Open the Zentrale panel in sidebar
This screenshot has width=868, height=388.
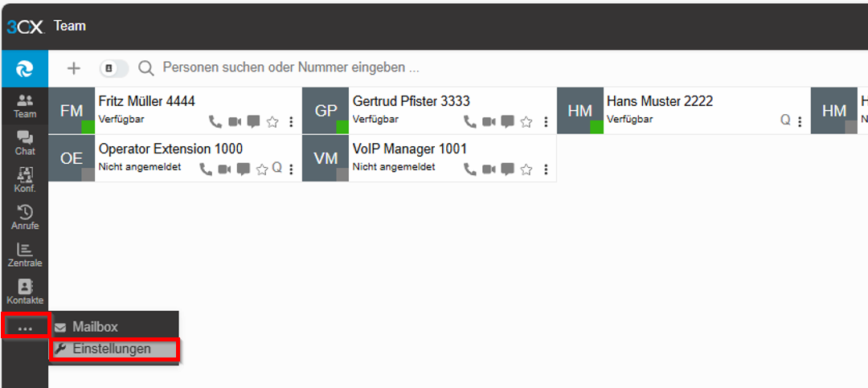click(25, 255)
